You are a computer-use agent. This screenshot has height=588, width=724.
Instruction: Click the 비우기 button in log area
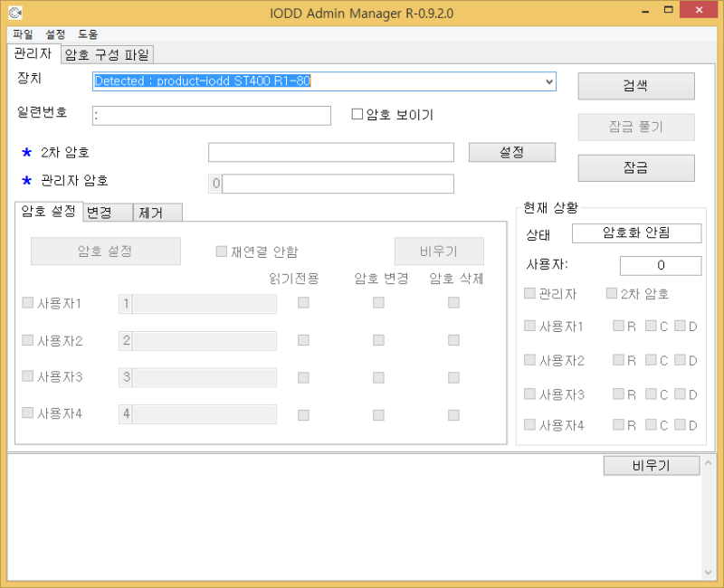tap(652, 466)
